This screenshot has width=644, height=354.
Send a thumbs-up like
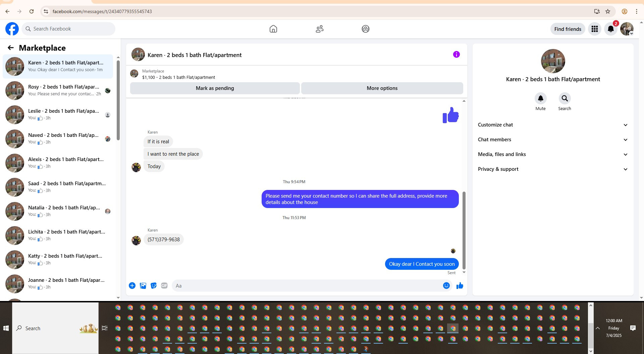point(460,286)
